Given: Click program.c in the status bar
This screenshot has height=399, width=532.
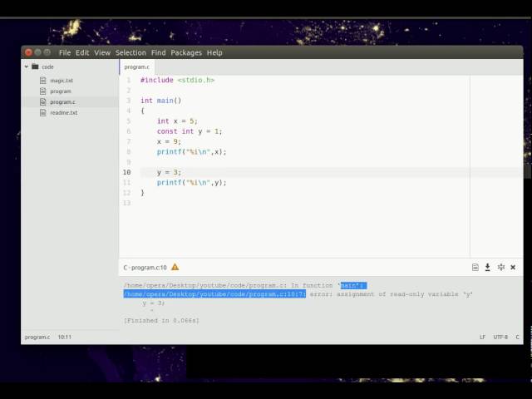Looking at the screenshot, I should [37, 337].
